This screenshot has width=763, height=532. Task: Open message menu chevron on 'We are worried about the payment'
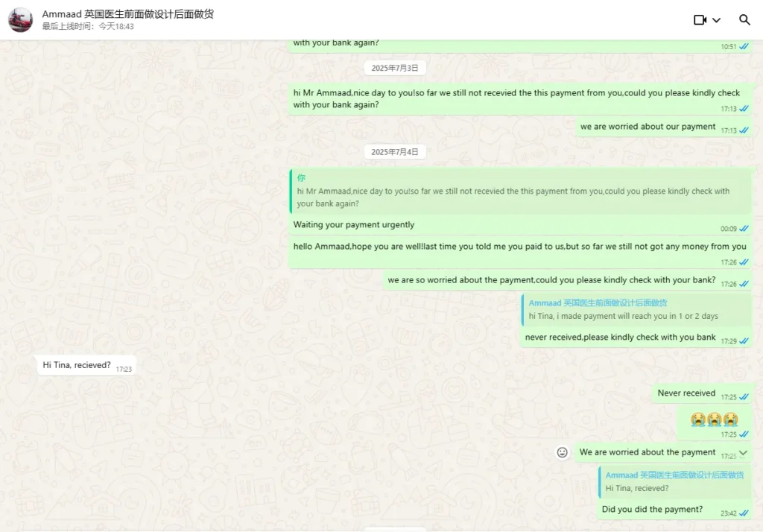pos(743,452)
